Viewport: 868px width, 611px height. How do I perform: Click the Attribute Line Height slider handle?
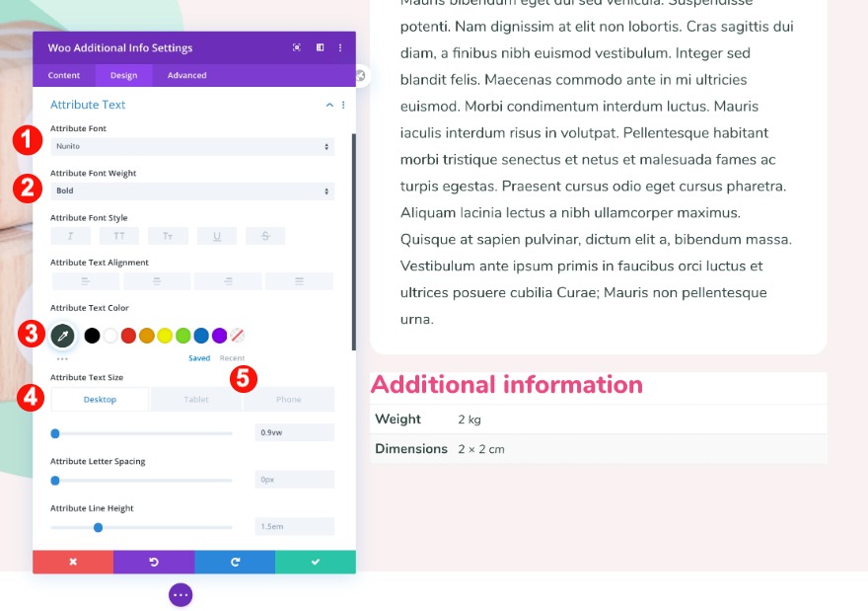tap(98, 528)
